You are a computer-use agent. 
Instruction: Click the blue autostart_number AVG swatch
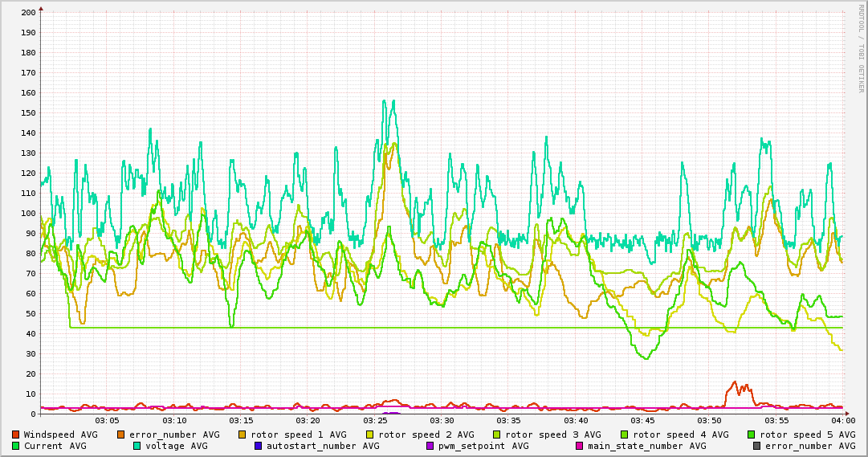pos(258,446)
